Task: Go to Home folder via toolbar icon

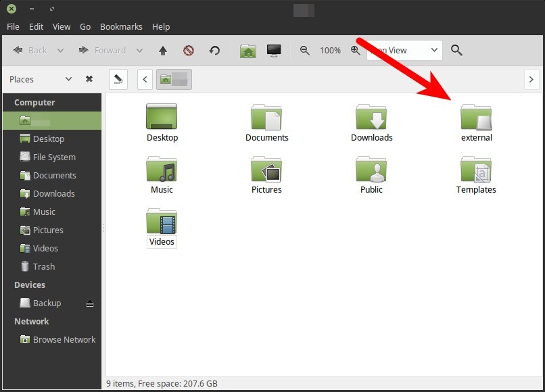Action: [x=248, y=51]
